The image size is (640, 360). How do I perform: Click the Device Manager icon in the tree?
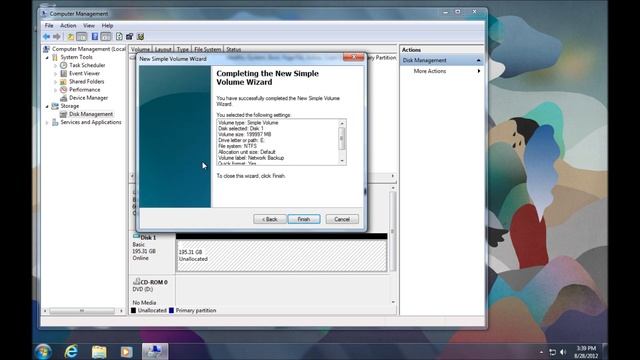[64, 98]
